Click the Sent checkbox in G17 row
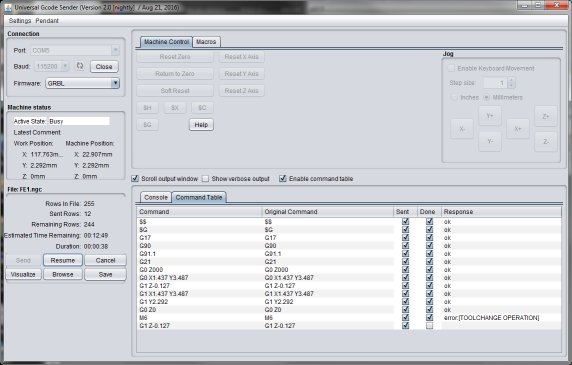The image size is (572, 365). (405, 237)
